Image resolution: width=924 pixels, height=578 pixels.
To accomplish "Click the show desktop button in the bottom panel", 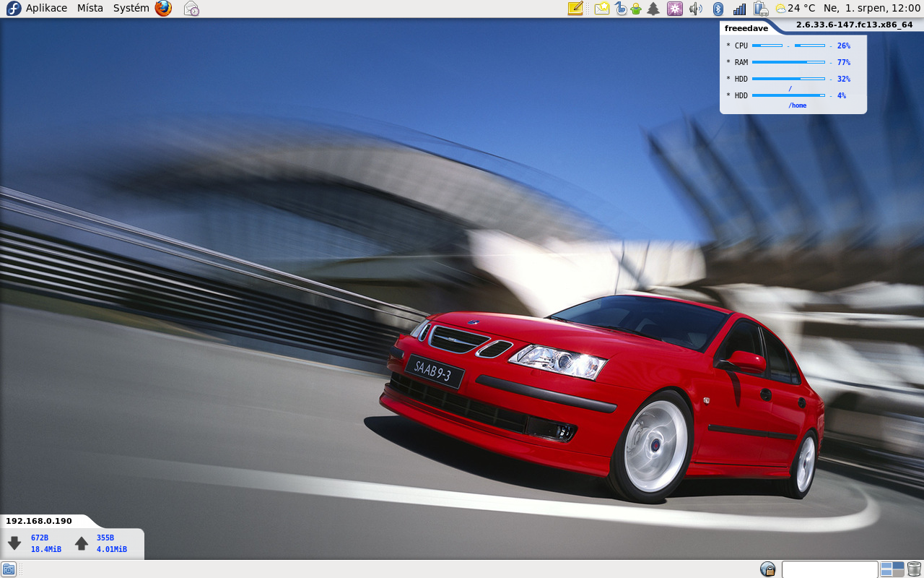I will [x=9, y=569].
